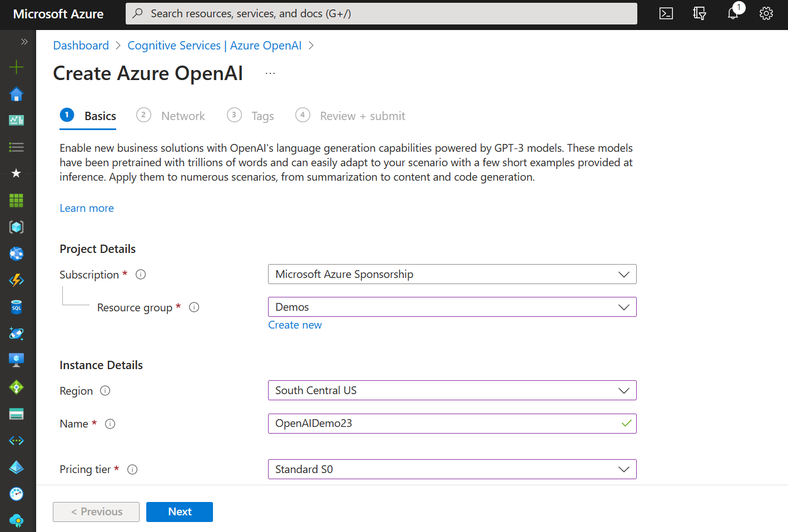Select the Virtual machines sidebar icon
The width and height of the screenshot is (788, 532).
pos(16,360)
